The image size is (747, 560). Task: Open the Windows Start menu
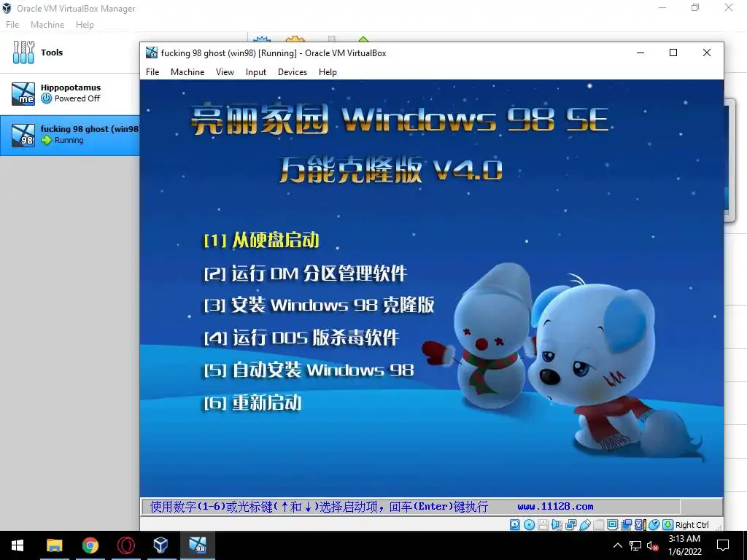[x=18, y=545]
